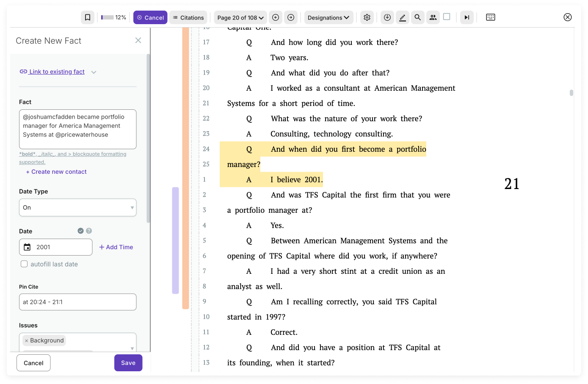This screenshot has height=384, width=588.
Task: Open the Page 20 of 108 dropdown
Action: tap(240, 17)
